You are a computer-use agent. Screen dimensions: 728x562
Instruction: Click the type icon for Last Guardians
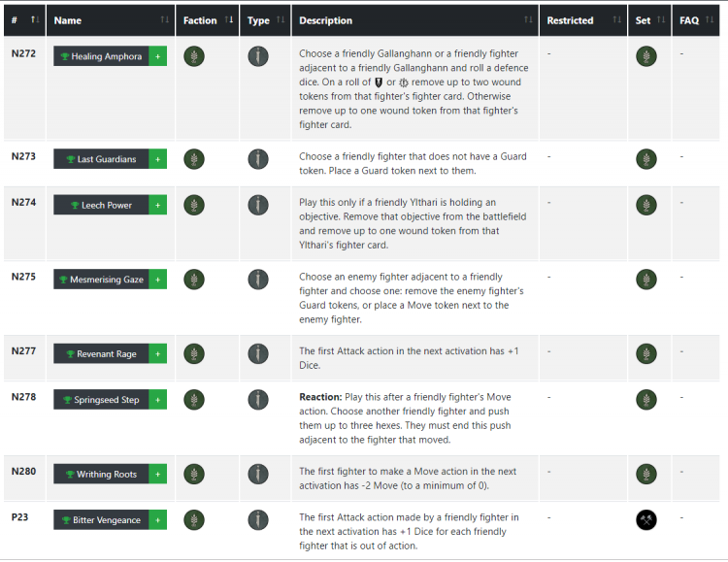pos(257,159)
